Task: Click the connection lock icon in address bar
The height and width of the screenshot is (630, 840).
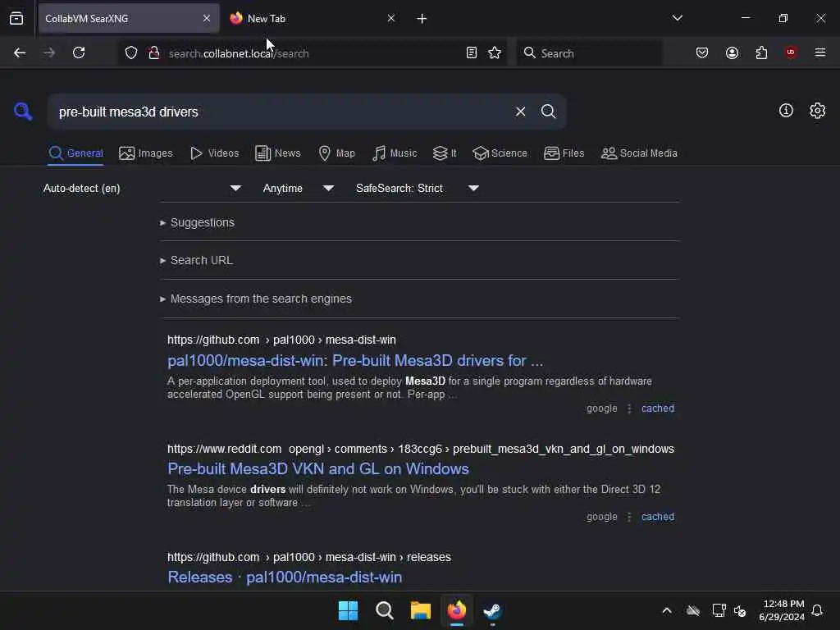Action: coord(154,53)
